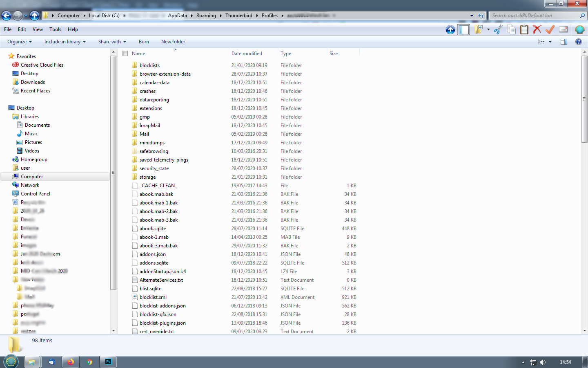This screenshot has width=588, height=368.
Task: Open Firefox from the taskbar
Action: [x=71, y=362]
